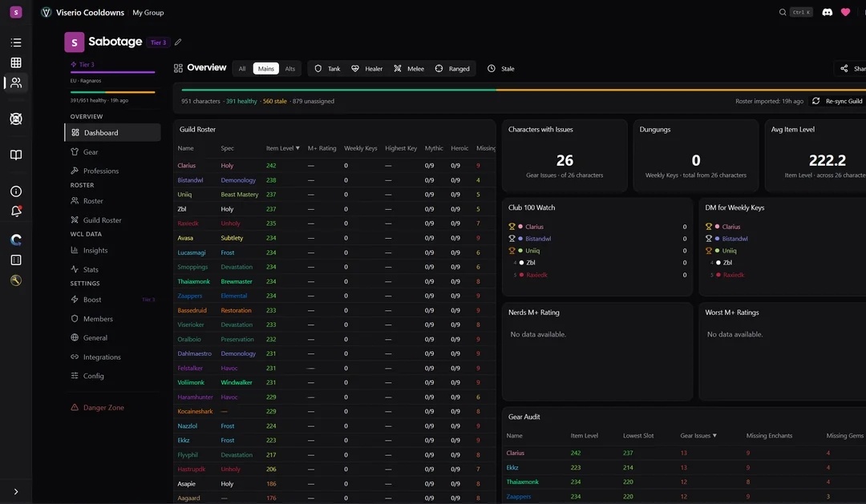Open notifications bell in left rail
The height and width of the screenshot is (504, 866).
click(x=16, y=211)
